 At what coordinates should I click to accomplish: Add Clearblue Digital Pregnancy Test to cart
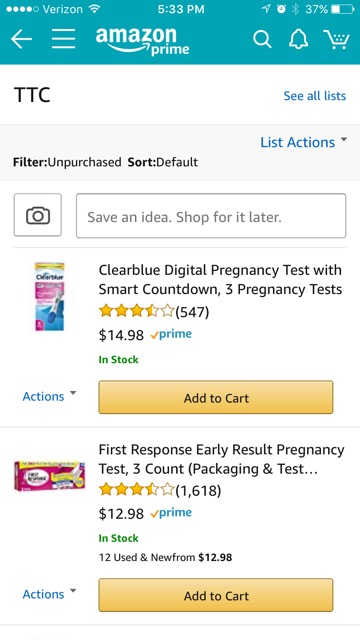(216, 398)
